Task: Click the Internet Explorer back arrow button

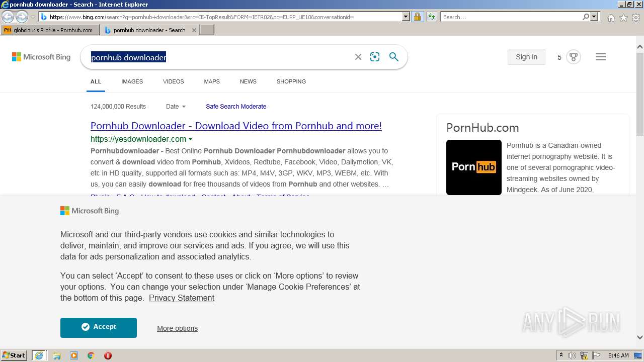Action: (x=8, y=17)
